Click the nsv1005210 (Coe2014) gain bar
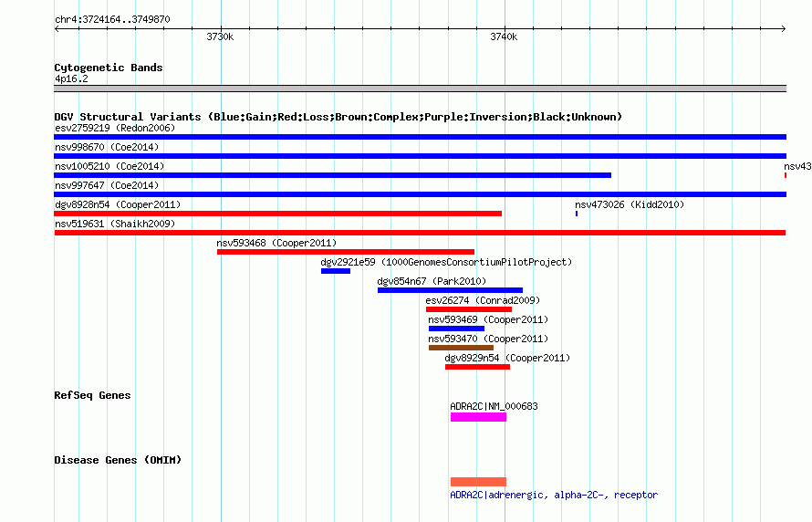 (332, 175)
